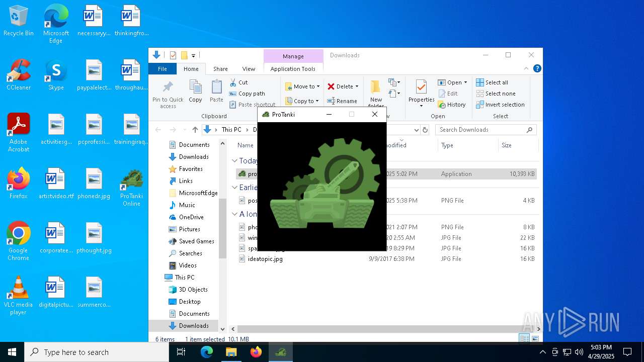Select OneDrive in navigation pane
This screenshot has height=362, width=644.
pyautogui.click(x=191, y=217)
